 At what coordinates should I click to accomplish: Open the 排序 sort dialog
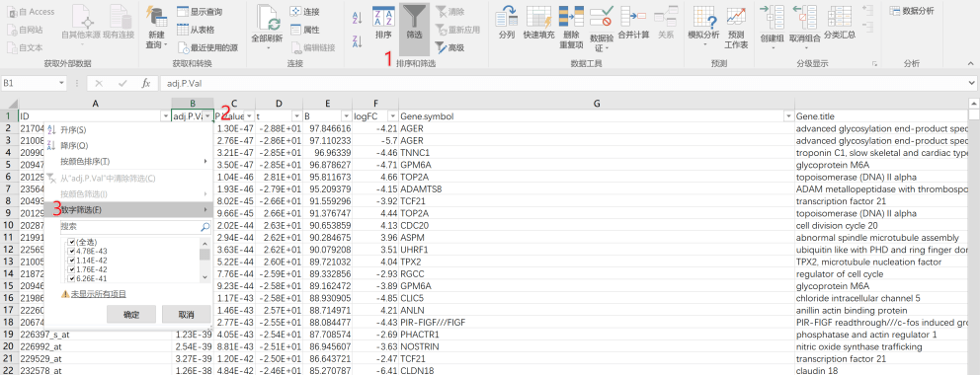point(383,24)
